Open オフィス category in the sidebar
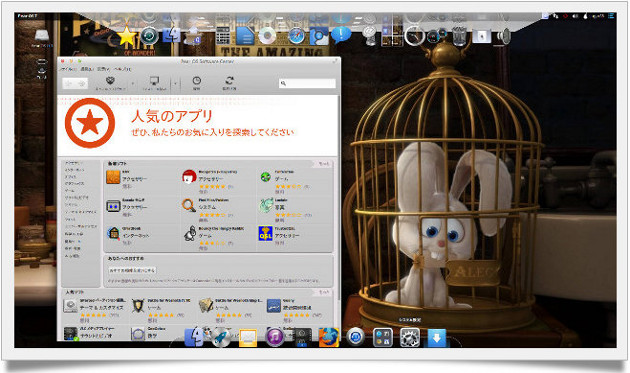 tap(70, 177)
